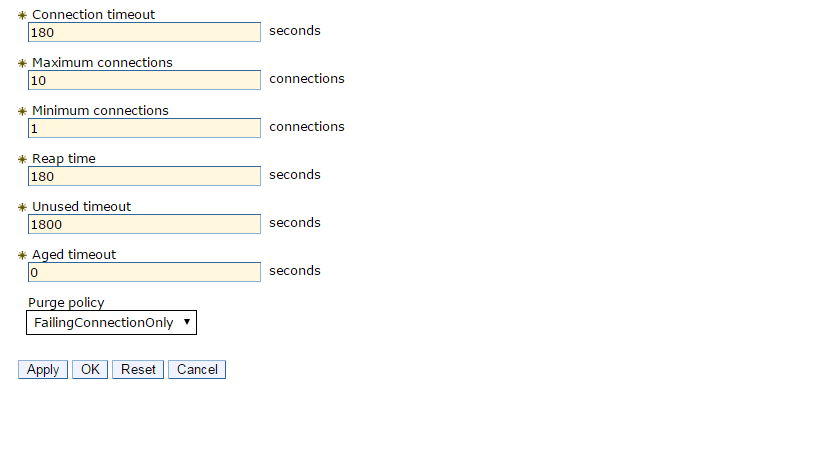Image resolution: width=819 pixels, height=460 pixels.
Task: Click the Aged timeout label text
Action: tap(74, 255)
